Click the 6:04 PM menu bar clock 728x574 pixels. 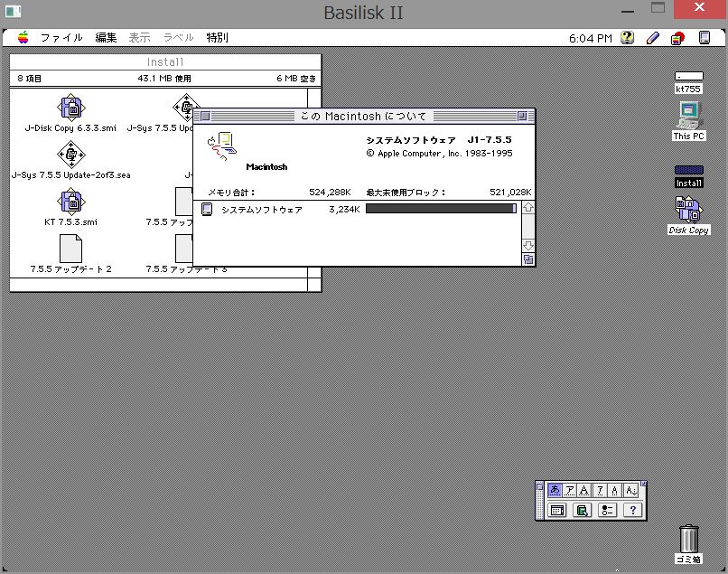(x=591, y=39)
